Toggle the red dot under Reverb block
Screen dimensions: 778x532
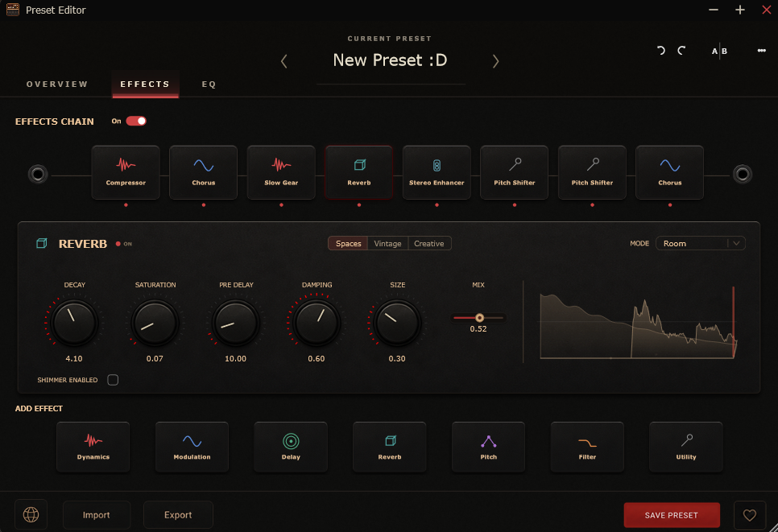pos(359,204)
